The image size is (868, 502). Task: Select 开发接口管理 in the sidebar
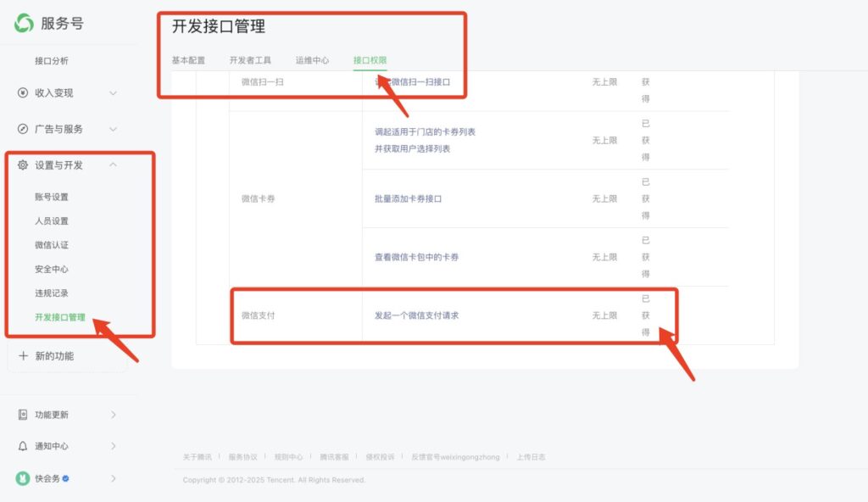coord(60,317)
